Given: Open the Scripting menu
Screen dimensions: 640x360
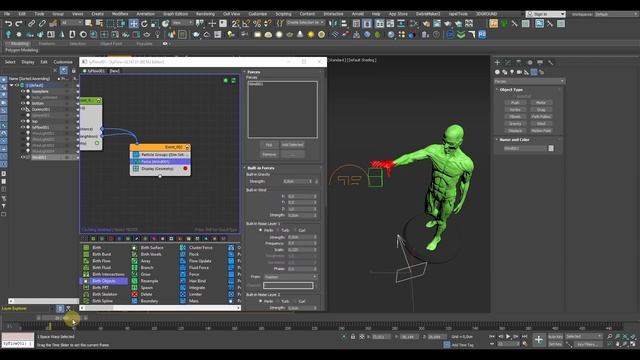Looking at the screenshot, I should click(283, 14).
